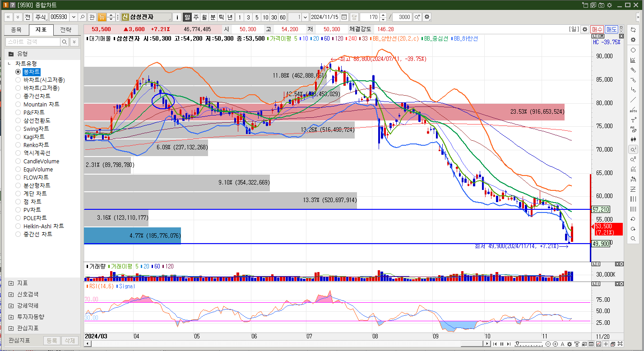This screenshot has height=351, width=644.
Task: Adjust the chart zoom slider at bottom
Action: coord(518,343)
